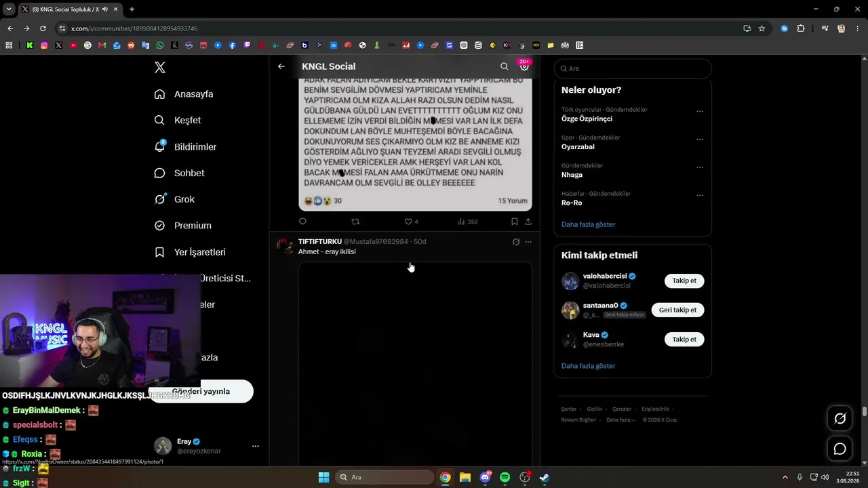Open community members icon with 20+ badge
This screenshot has height=488, width=868.
point(524,66)
